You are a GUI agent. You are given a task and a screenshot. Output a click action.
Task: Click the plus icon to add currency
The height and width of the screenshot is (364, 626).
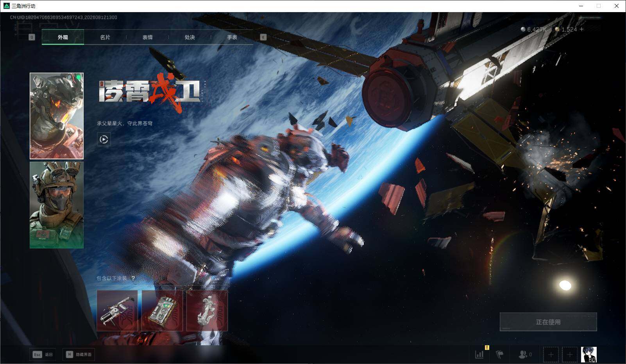click(582, 29)
